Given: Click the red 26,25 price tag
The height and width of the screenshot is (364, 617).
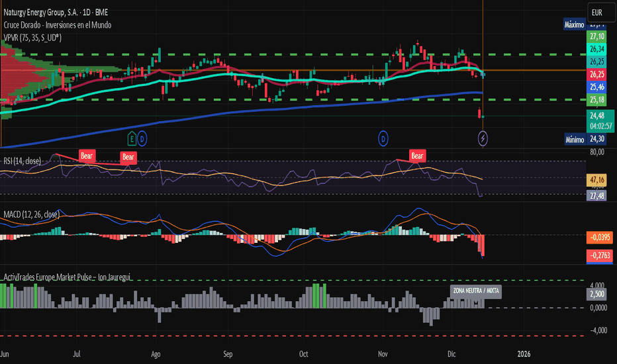Looking at the screenshot, I should (596, 74).
